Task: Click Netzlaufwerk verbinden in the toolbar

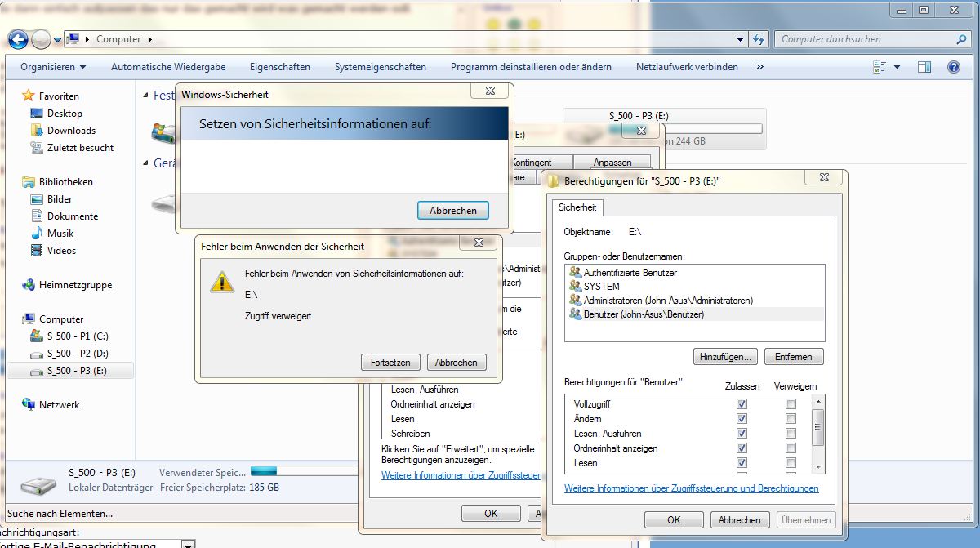Action: 687,67
